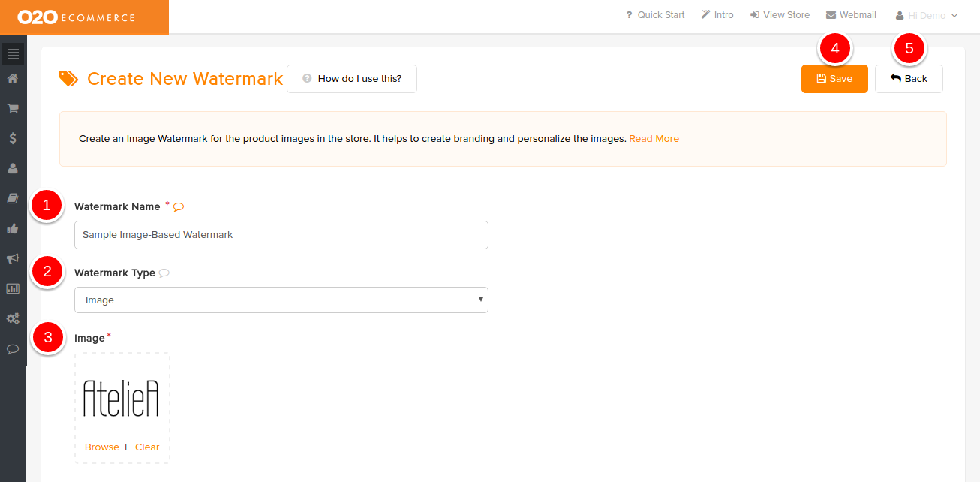This screenshot has width=980, height=482.
Task: Open the Read More link
Action: click(x=654, y=139)
